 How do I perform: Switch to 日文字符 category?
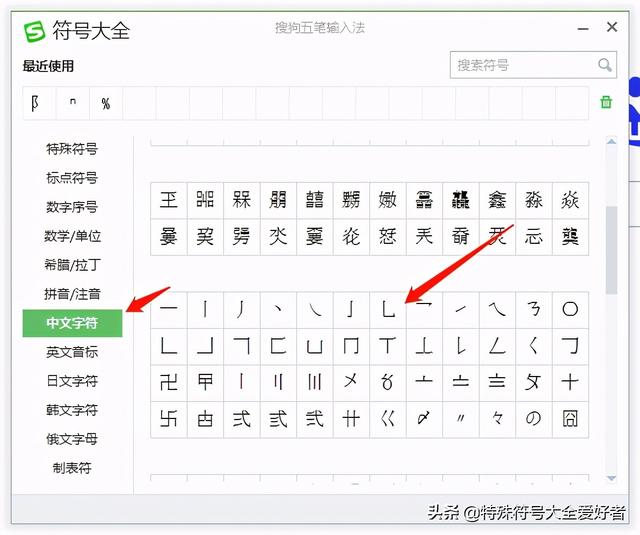72,381
